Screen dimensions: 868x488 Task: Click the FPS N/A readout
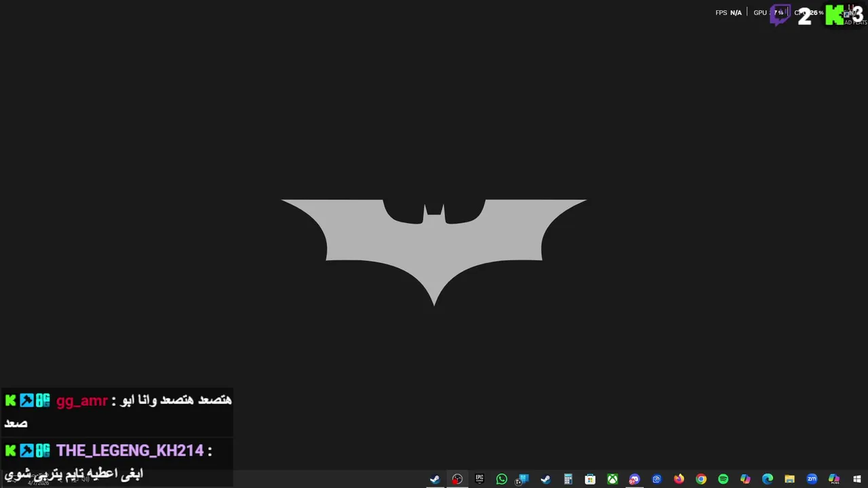click(728, 13)
